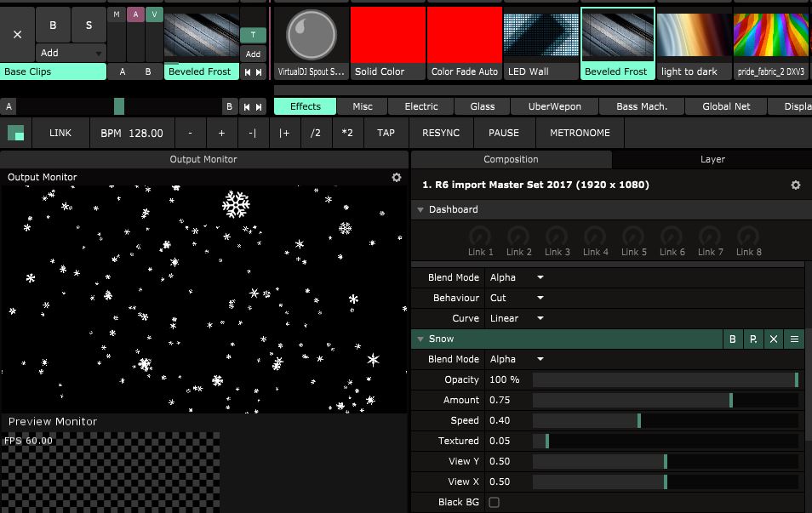812x513 pixels.
Task: Click the Snow effect preset P button
Action: 753,339
